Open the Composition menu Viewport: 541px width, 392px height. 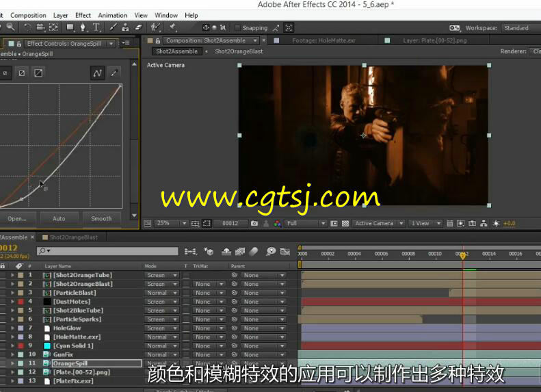coord(28,15)
